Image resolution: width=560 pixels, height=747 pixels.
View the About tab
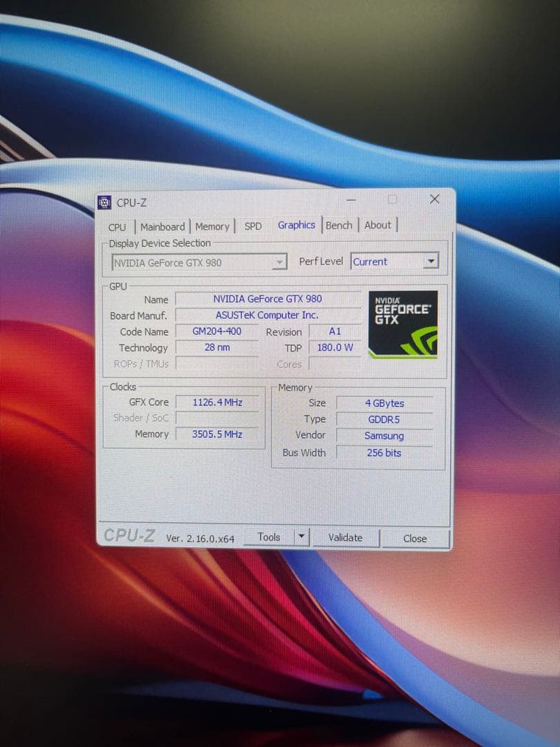click(378, 225)
